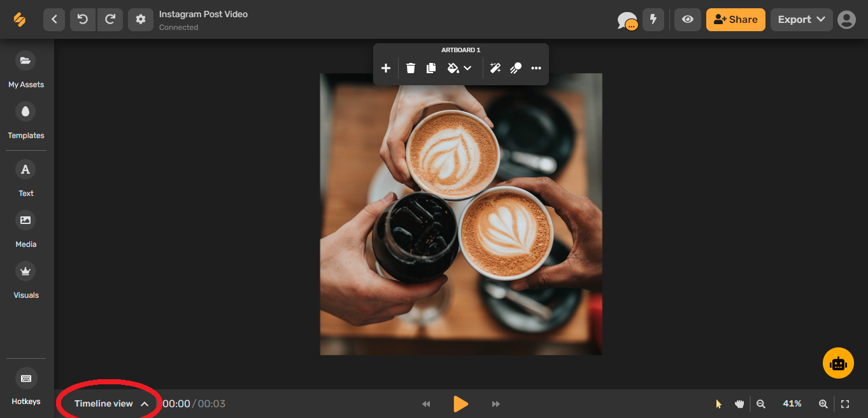The image size is (868, 418).
Task: Click the Instagram Post Video project title
Action: click(x=203, y=14)
